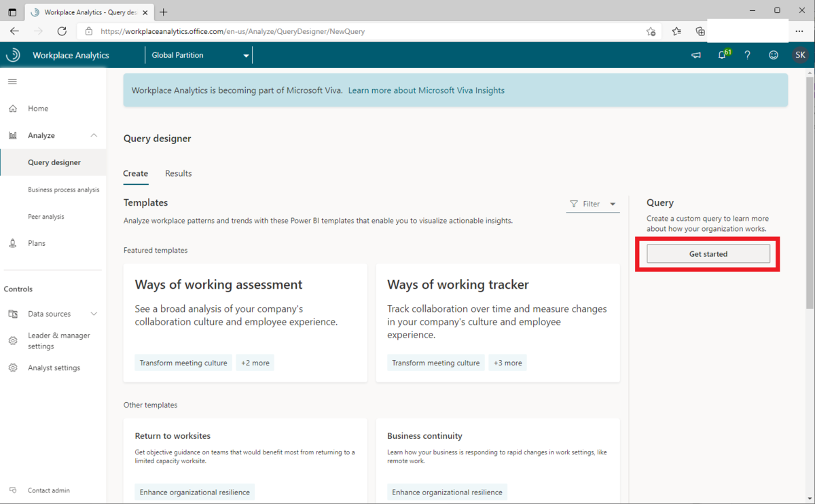The height and width of the screenshot is (504, 815).
Task: Open the browser collections icon
Action: [x=700, y=31]
